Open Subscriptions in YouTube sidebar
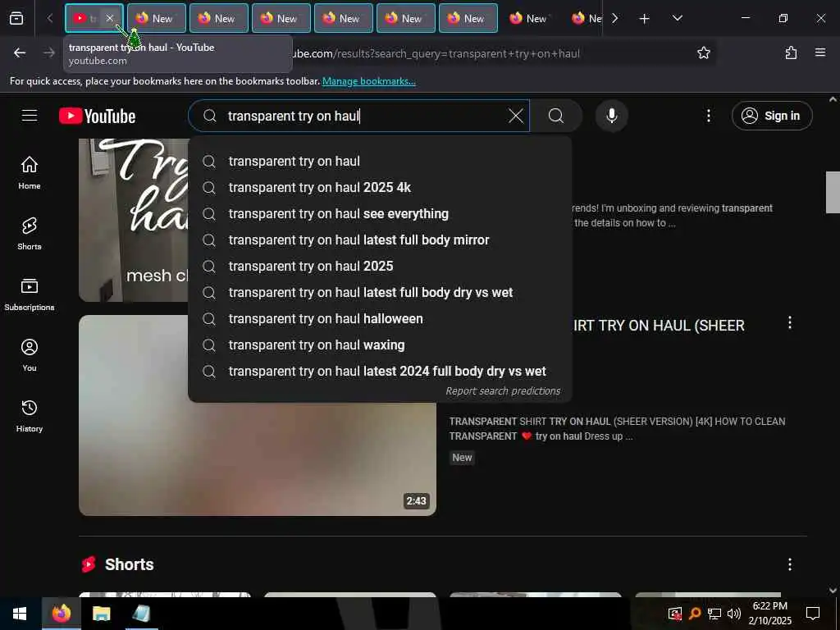 point(30,294)
